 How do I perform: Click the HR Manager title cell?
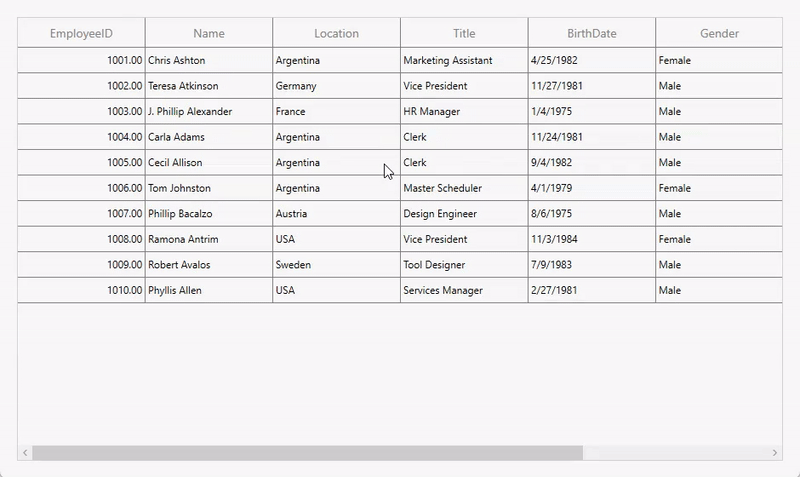coord(464,112)
